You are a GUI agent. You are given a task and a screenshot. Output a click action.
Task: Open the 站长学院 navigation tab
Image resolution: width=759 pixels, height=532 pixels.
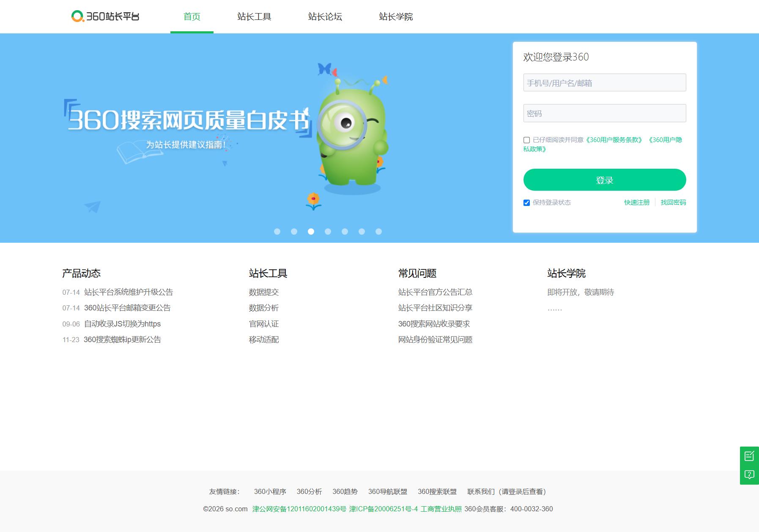pyautogui.click(x=396, y=16)
